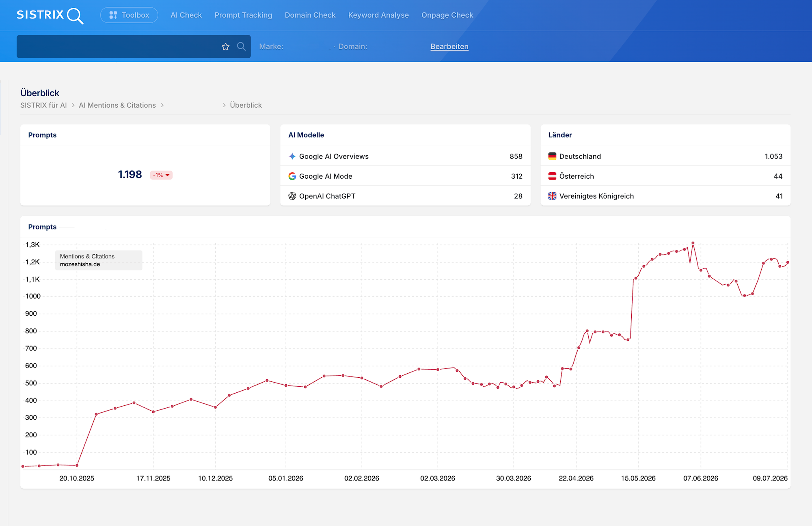Click the value 28 for ChatGPT
The image size is (812, 526).
pyautogui.click(x=518, y=196)
